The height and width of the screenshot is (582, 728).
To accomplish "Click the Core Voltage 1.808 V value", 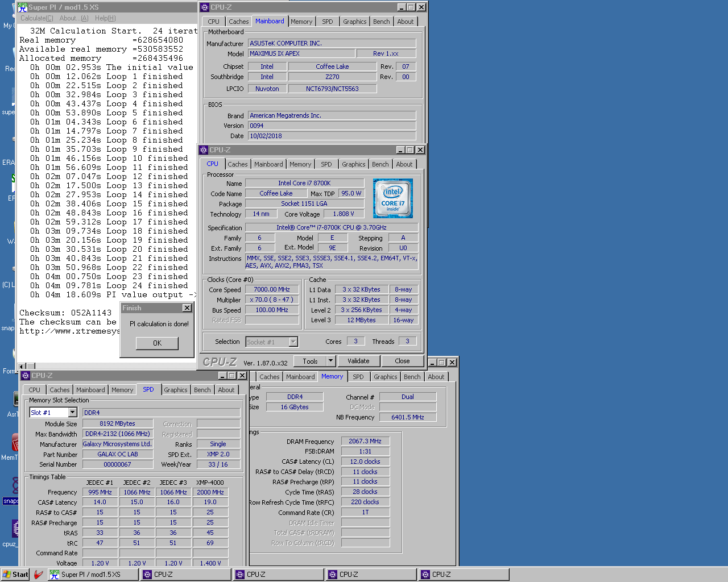I will [344, 214].
